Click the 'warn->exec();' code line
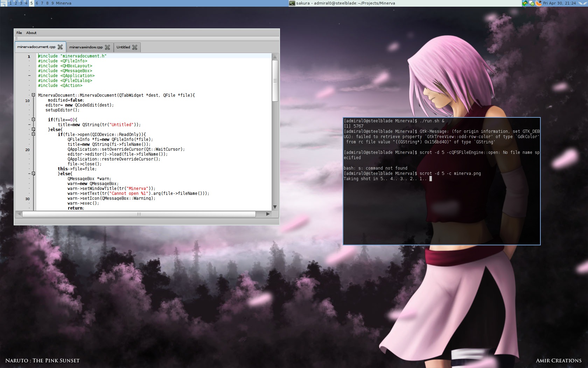 click(83, 203)
